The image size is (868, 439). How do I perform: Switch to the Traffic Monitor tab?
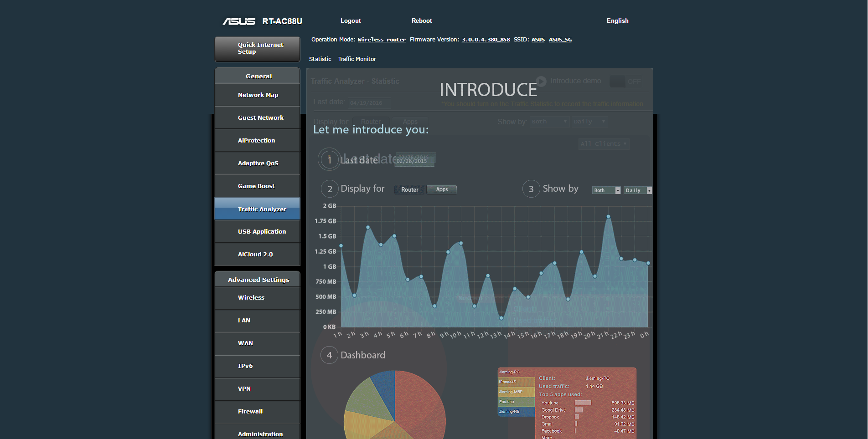[357, 59]
